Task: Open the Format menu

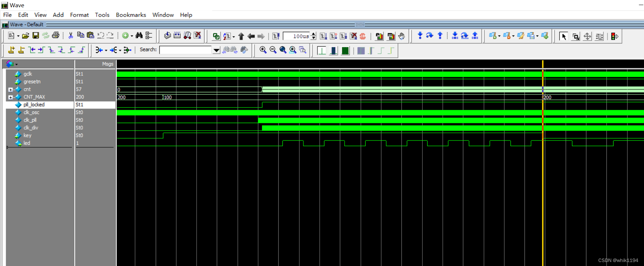Action: (x=79, y=15)
